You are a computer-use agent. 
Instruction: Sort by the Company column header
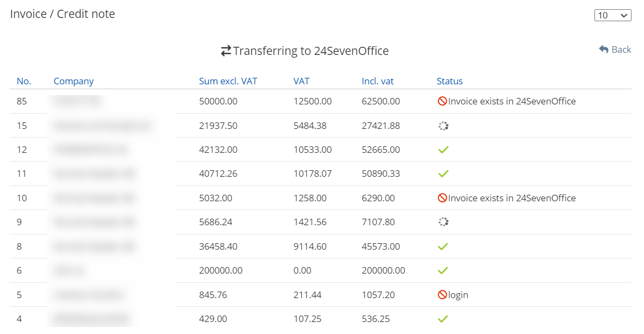coord(73,81)
